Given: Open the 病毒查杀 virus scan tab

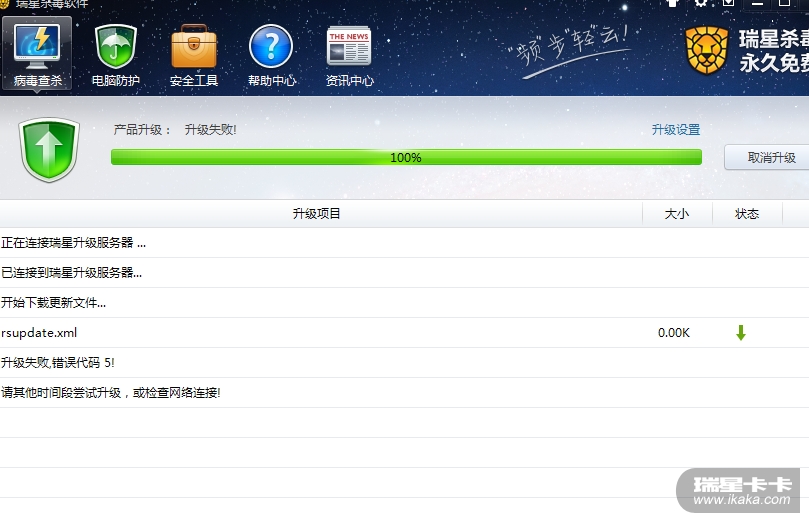Looking at the screenshot, I should [x=37, y=54].
